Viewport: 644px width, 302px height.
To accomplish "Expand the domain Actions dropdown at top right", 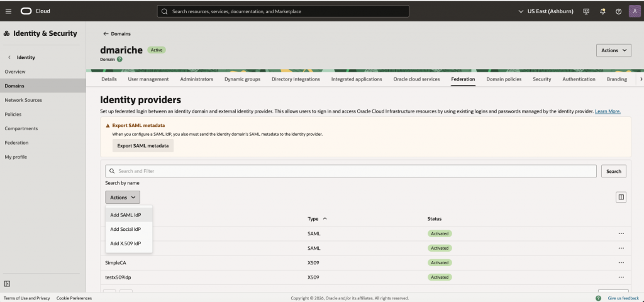I will pos(613,50).
